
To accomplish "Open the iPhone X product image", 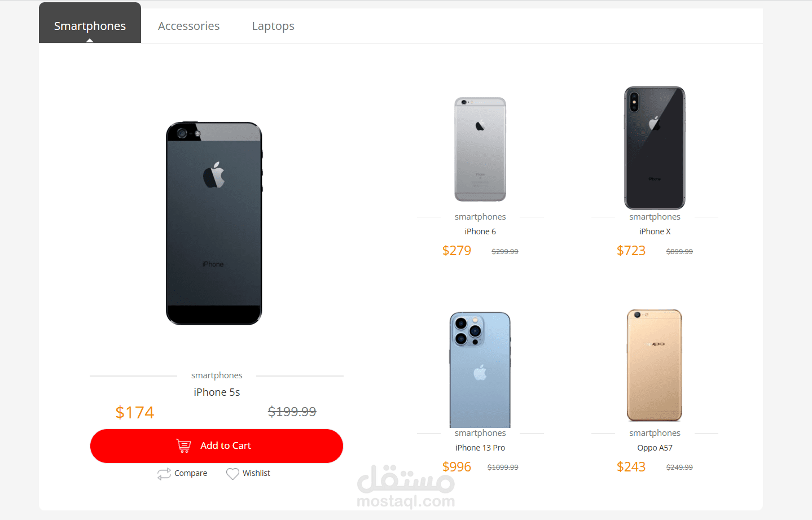I will (x=655, y=148).
